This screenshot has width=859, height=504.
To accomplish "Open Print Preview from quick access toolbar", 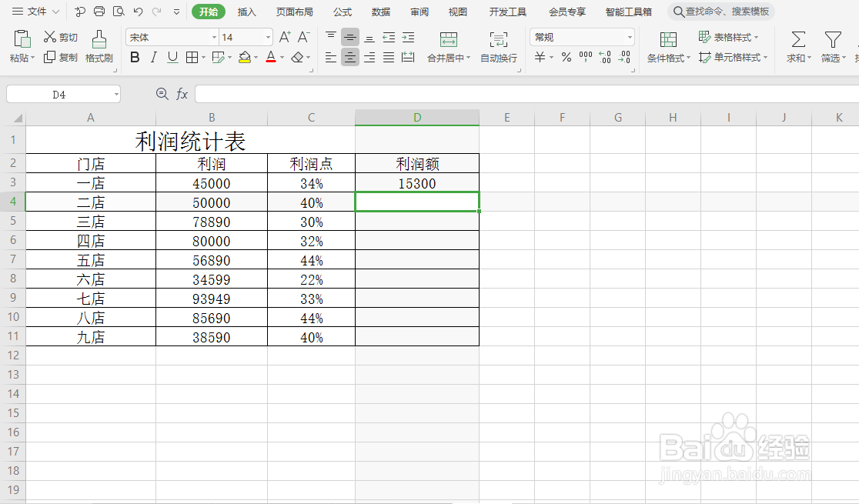I will pos(119,12).
